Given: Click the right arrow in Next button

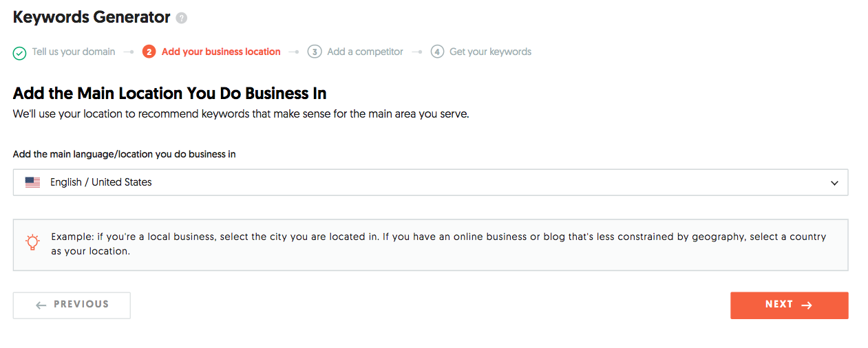Looking at the screenshot, I should pos(807,305).
